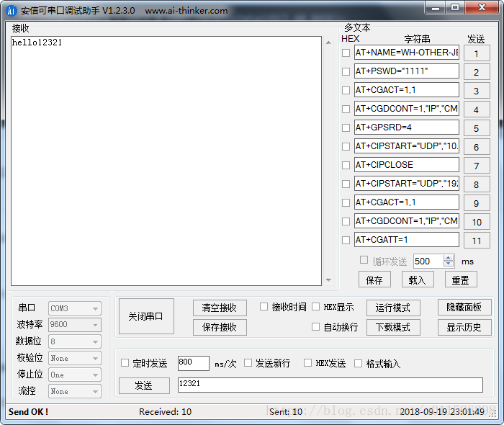This screenshot has width=504, height=425.
Task: Click the 重置 reset button
Action: coord(461,279)
